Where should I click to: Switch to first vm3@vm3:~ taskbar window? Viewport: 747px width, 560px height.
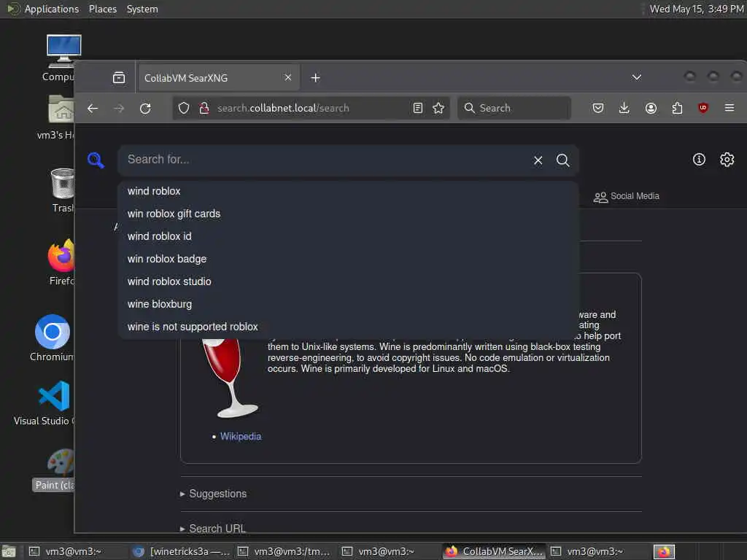[65, 552]
